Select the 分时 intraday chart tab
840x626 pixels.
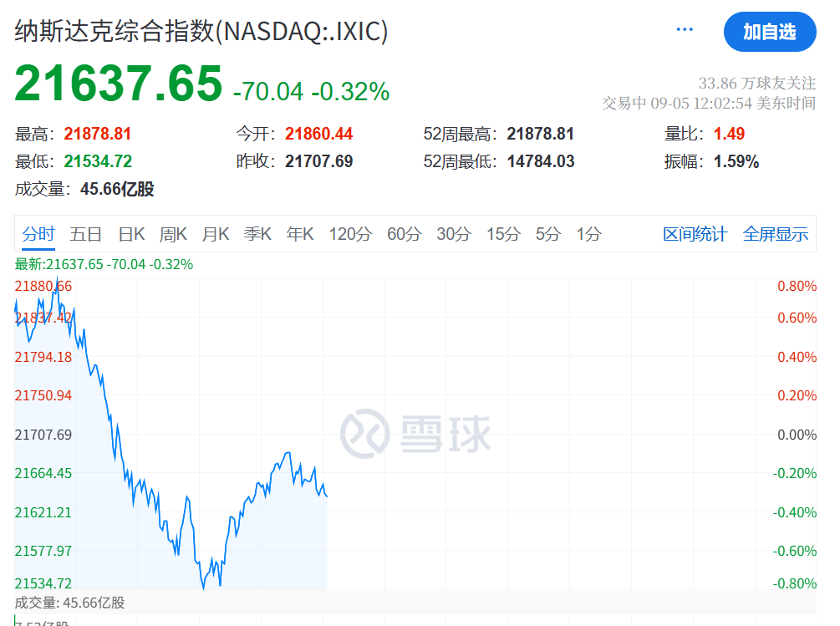click(38, 234)
